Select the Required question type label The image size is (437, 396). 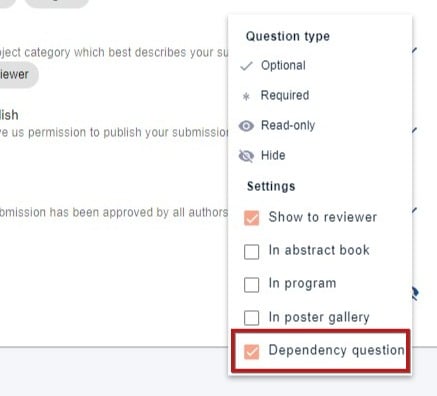pos(285,95)
